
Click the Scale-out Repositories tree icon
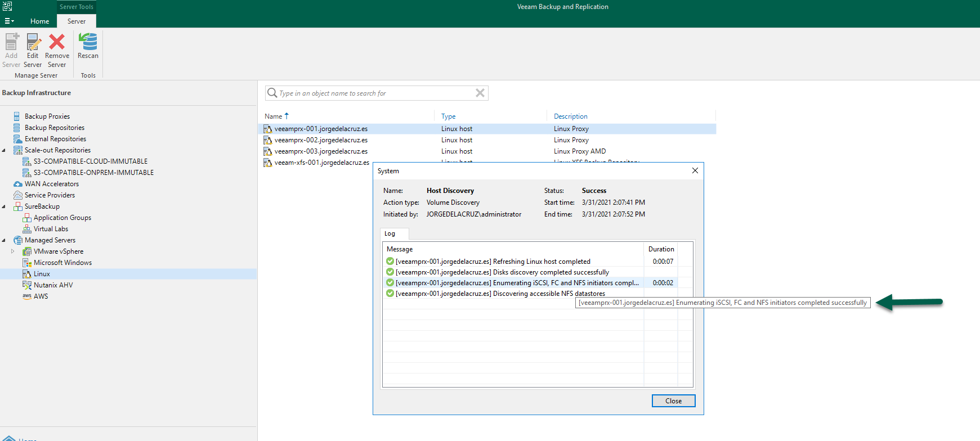pos(17,150)
